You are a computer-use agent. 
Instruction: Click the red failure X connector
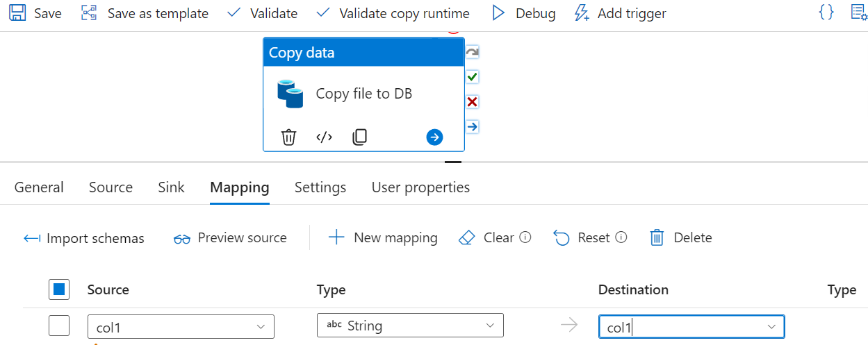pos(473,102)
